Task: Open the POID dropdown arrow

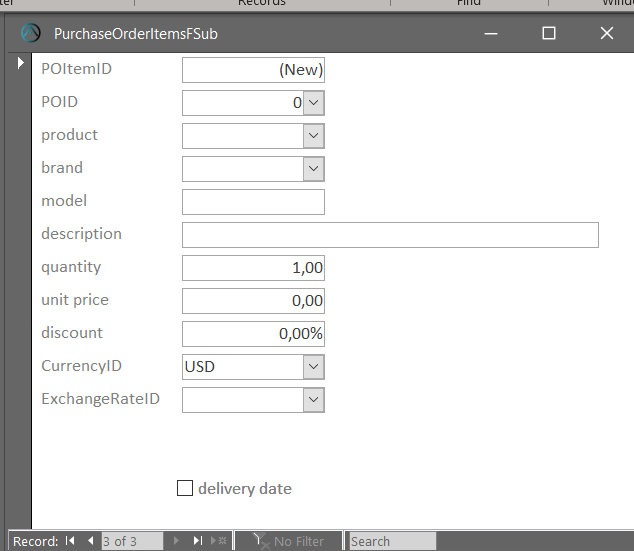Action: tap(313, 103)
